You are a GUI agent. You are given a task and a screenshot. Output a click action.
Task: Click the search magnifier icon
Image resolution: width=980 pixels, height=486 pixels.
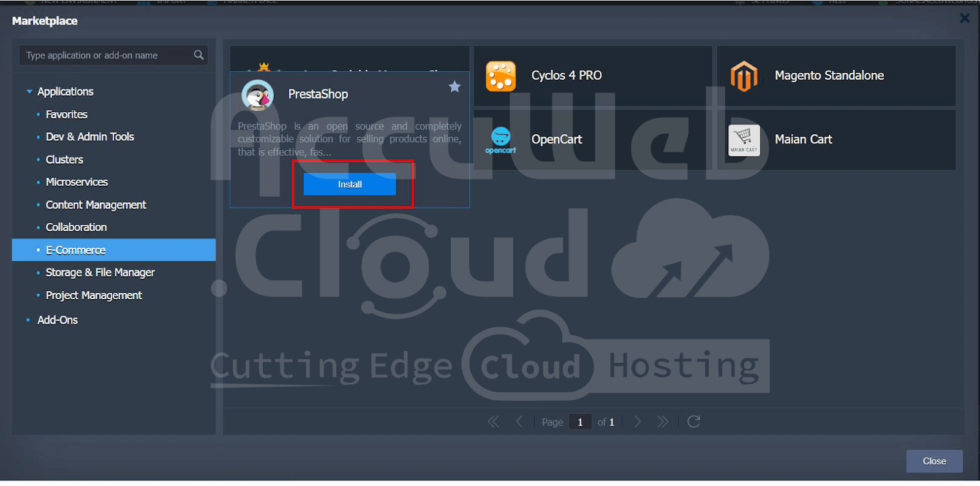click(198, 55)
